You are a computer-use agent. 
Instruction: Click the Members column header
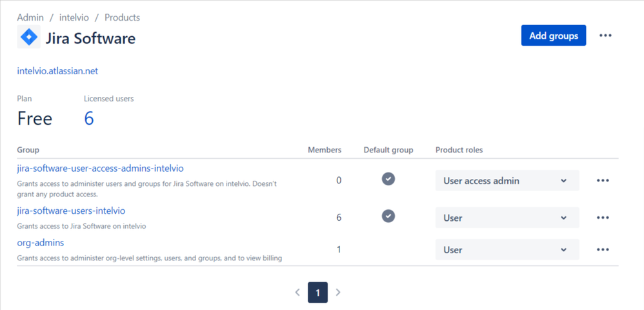pyautogui.click(x=325, y=150)
